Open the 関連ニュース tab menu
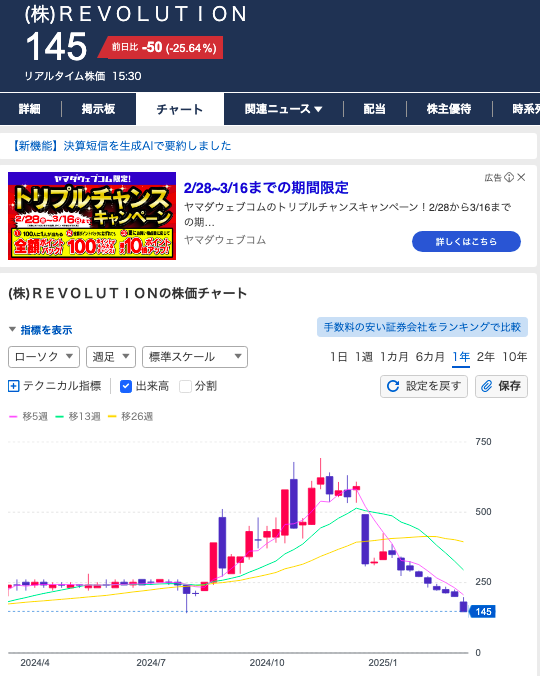540x676 pixels. coord(283,109)
